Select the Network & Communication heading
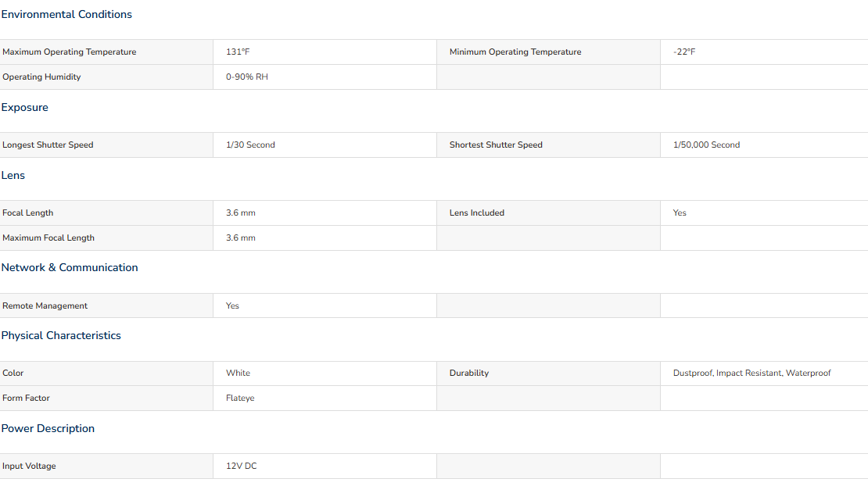Screen dimensions: 868x486 (x=69, y=267)
